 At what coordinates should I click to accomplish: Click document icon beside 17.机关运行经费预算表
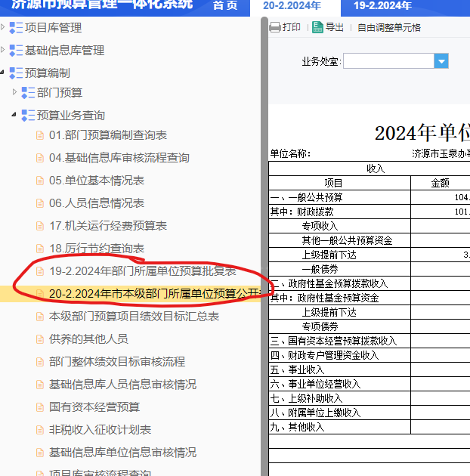point(40,226)
